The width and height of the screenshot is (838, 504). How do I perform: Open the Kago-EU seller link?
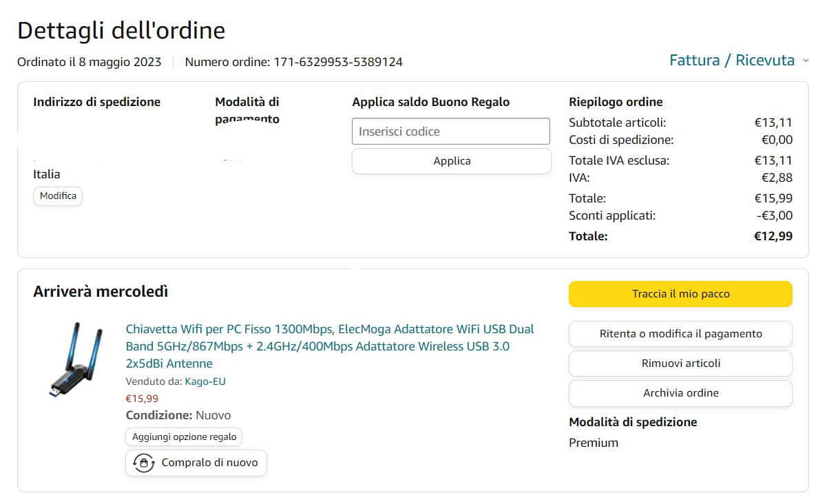point(205,381)
